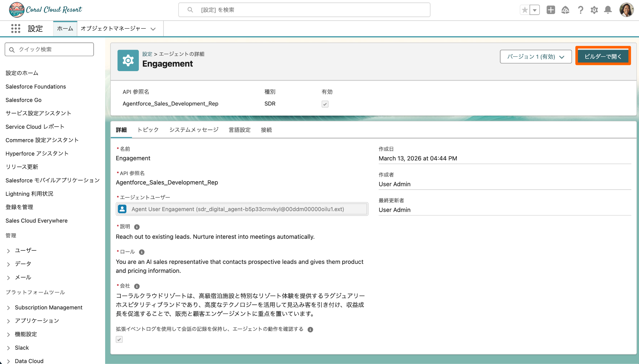Click info icon next to ロール
This screenshot has width=639, height=364.
pos(142,252)
